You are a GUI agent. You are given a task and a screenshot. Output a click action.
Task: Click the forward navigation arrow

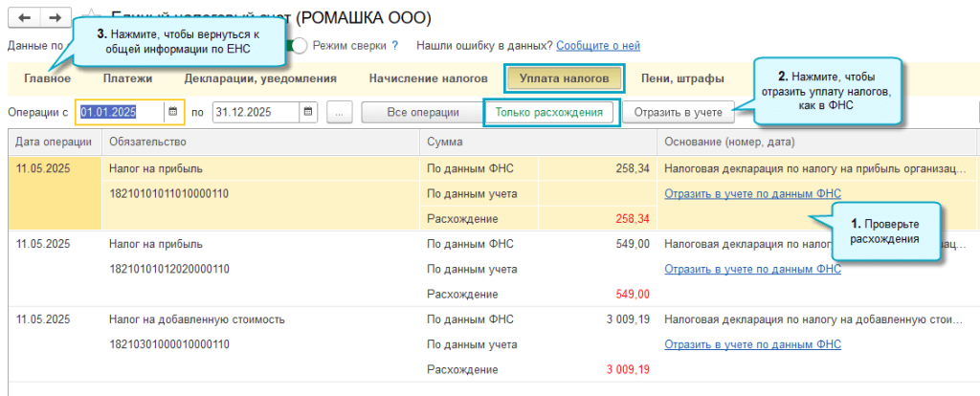tap(55, 18)
